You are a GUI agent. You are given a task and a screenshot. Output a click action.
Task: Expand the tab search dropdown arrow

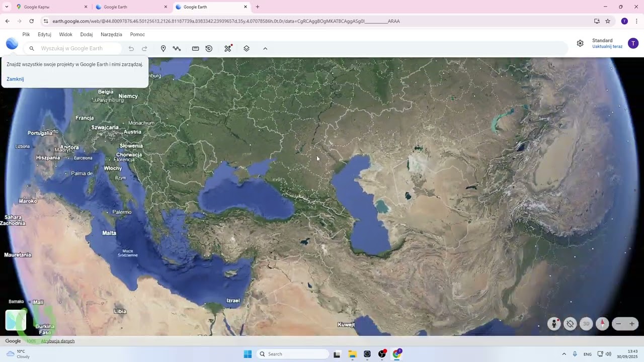tap(6, 7)
